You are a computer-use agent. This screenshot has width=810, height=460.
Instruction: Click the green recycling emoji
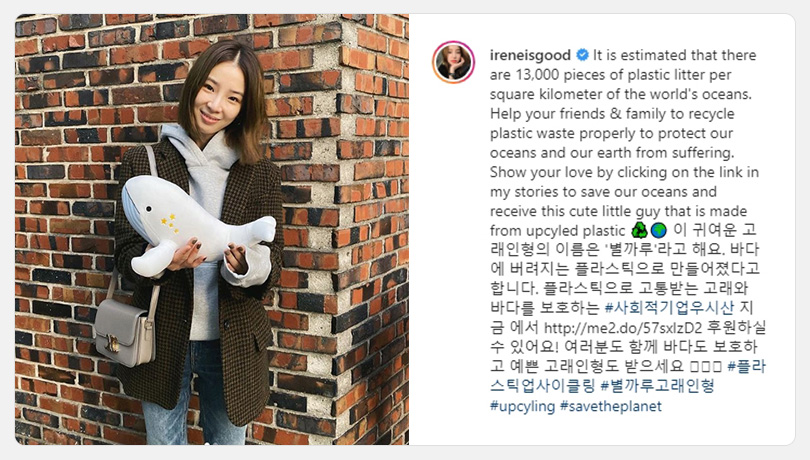click(x=639, y=230)
